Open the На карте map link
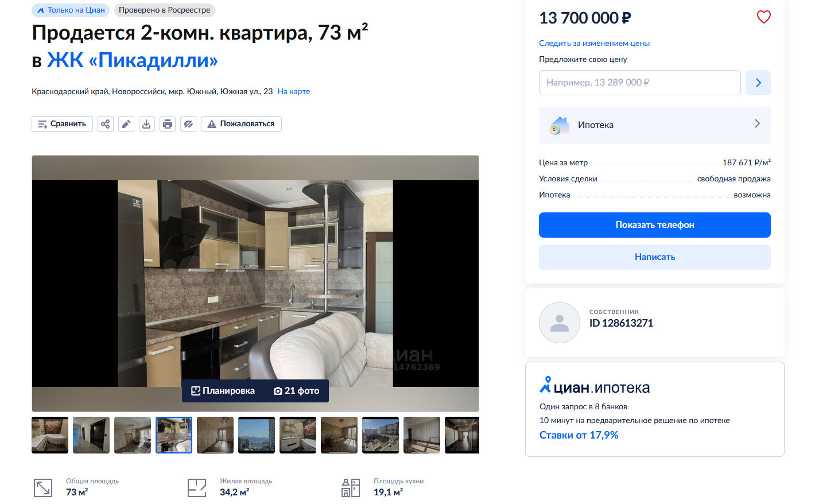The height and width of the screenshot is (504, 815). 294,91
